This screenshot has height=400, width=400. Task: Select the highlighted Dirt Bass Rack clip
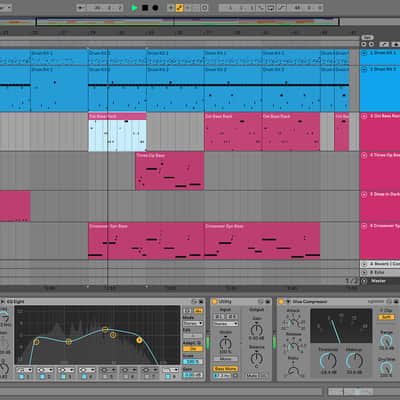click(x=117, y=132)
